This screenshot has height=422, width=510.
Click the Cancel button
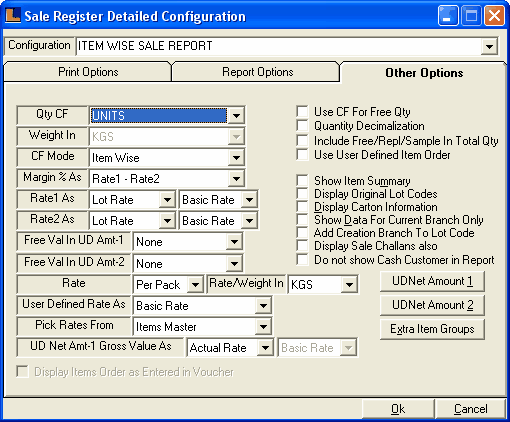tap(470, 409)
